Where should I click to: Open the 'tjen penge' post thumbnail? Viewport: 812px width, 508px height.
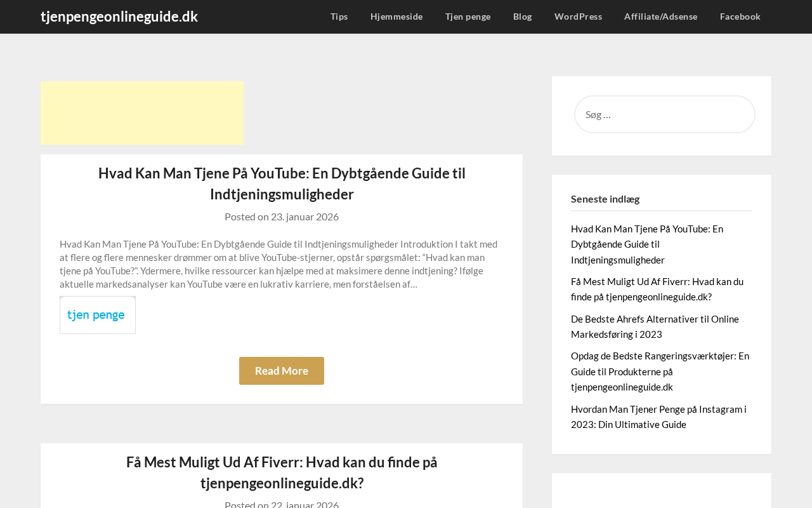coord(98,315)
